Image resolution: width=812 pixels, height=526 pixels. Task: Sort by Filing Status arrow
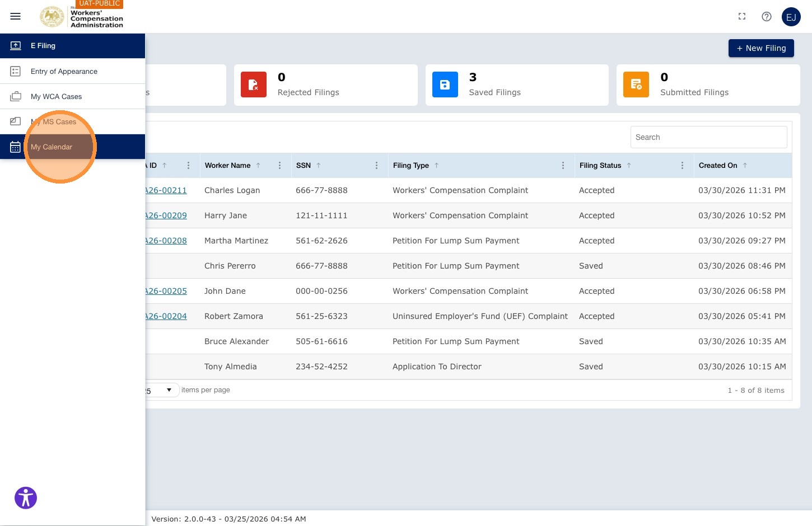pos(629,166)
